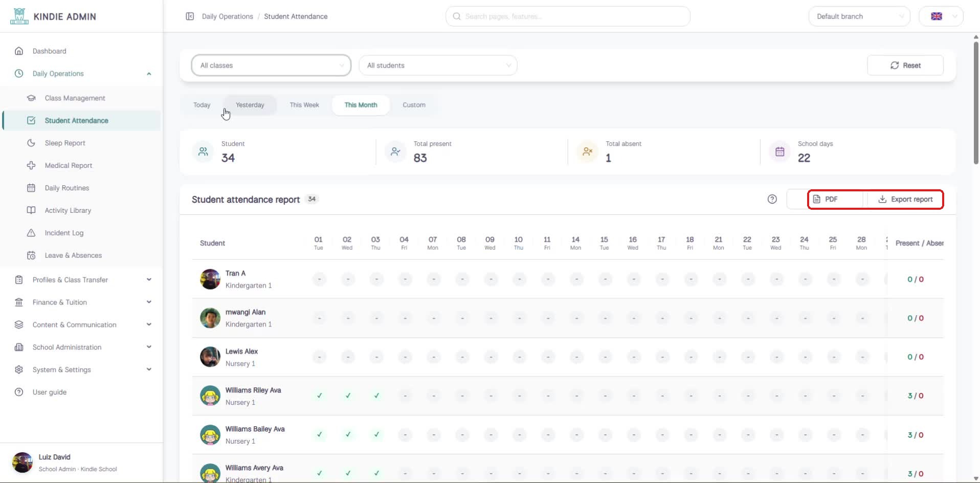Click Luiz David profile avatar
980x483 pixels.
23,463
